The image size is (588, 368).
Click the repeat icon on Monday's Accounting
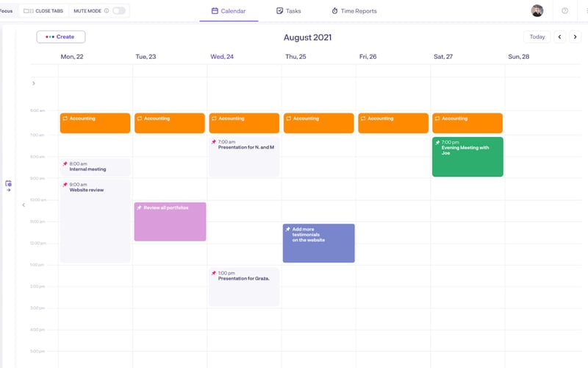click(65, 118)
